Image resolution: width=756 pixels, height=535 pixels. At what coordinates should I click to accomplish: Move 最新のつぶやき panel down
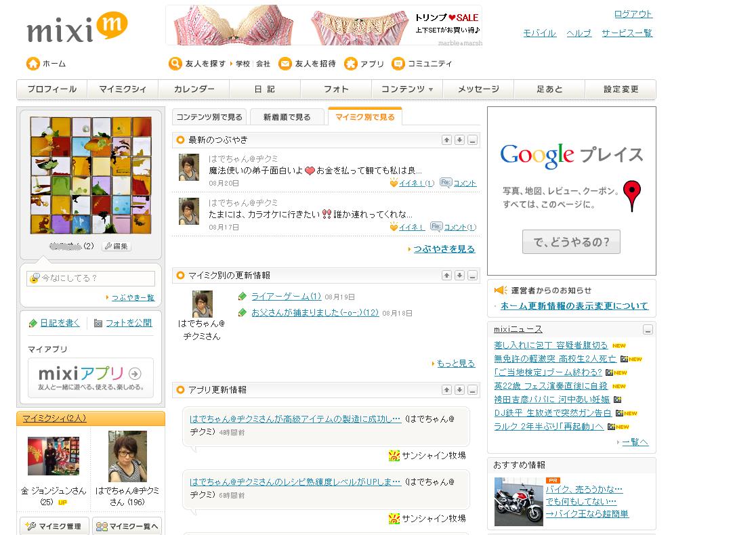[459, 140]
